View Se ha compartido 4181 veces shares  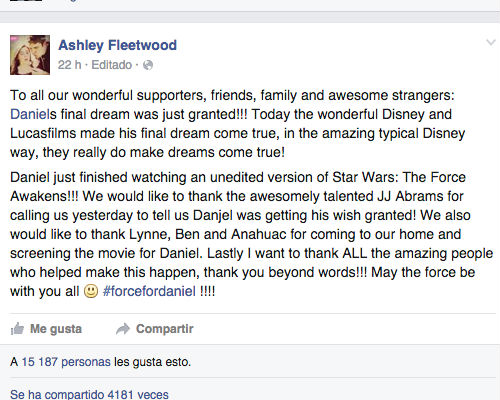(x=89, y=395)
